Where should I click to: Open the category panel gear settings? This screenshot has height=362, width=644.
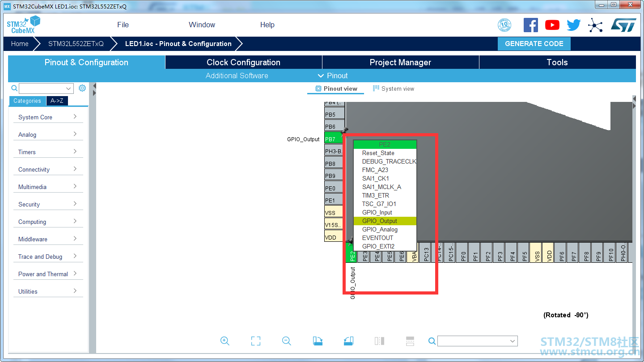[x=82, y=88]
